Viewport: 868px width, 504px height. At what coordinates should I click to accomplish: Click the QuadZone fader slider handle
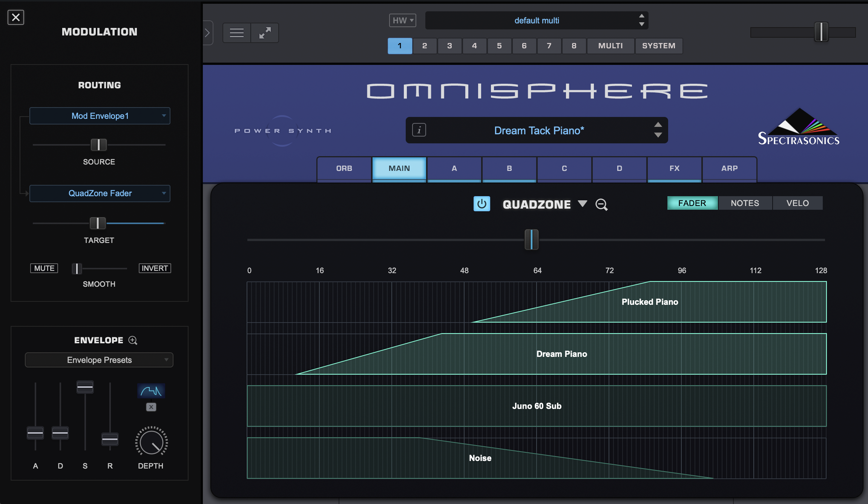click(x=531, y=240)
